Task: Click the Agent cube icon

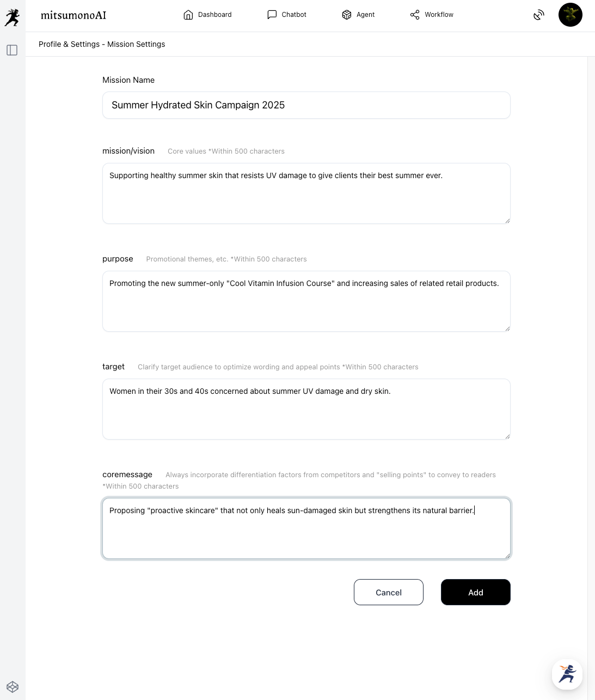Action: point(347,15)
